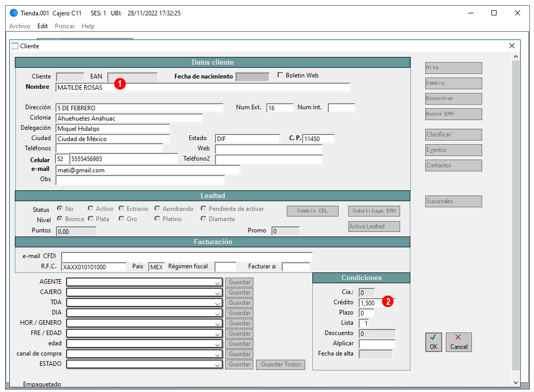Screen dimensions: 534x392
Task: Click the scrollbar down arrow
Action: pyautogui.click(x=516, y=382)
